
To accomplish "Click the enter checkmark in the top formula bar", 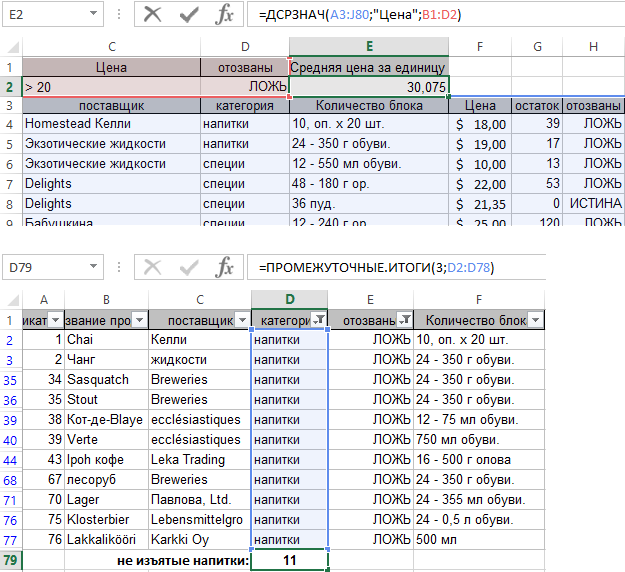I will tap(190, 15).
